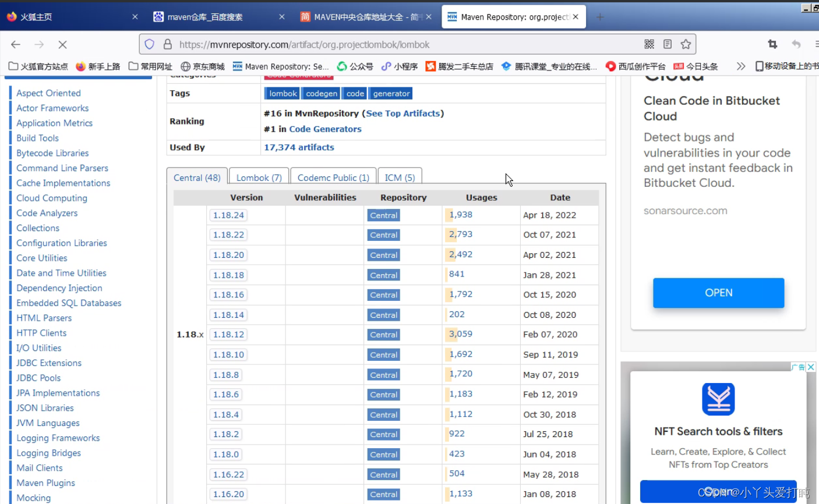Image resolution: width=819 pixels, height=504 pixels.
Task: Open the Maven Plugins category
Action: pos(45,483)
